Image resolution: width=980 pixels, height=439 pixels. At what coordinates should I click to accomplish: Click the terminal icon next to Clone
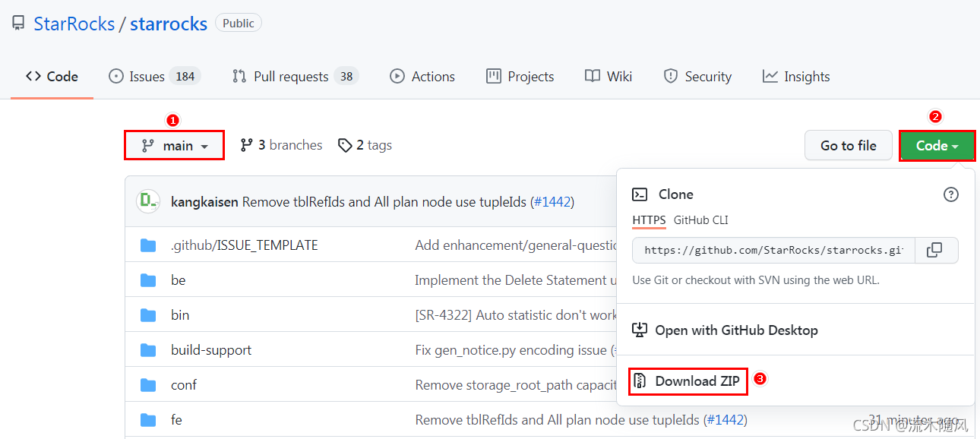click(640, 194)
